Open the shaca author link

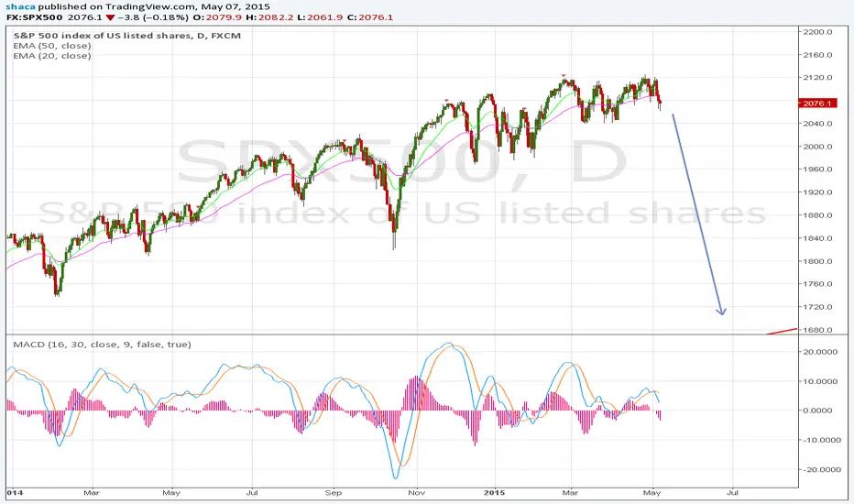click(x=21, y=6)
